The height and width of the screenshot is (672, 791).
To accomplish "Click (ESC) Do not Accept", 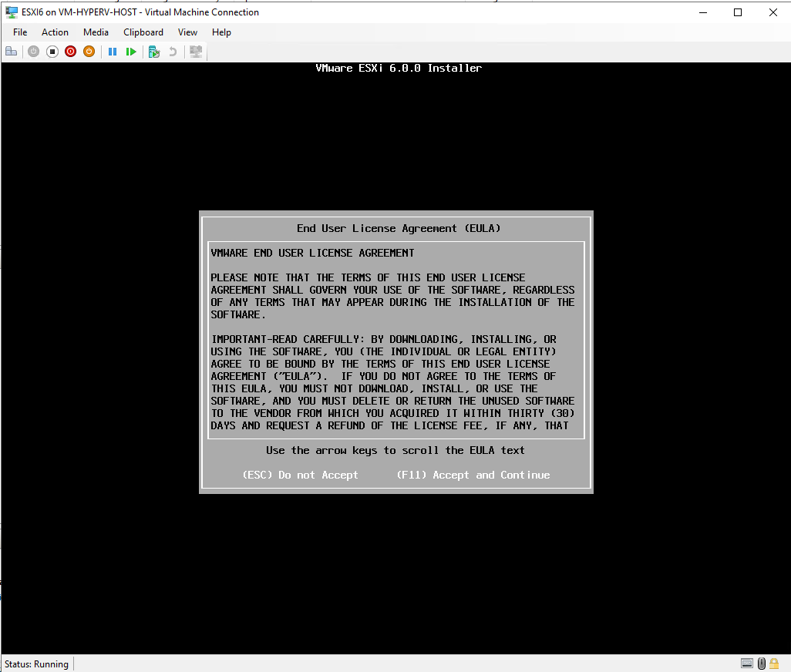I will click(x=300, y=475).
